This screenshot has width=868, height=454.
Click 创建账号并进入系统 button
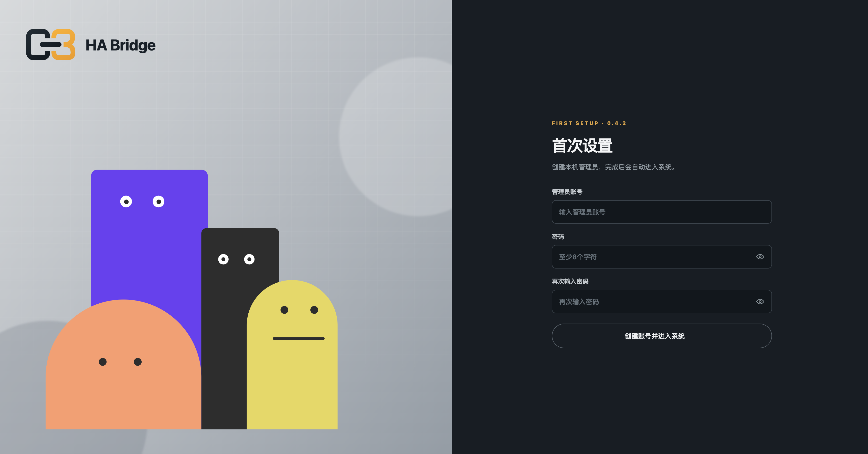[x=661, y=336]
